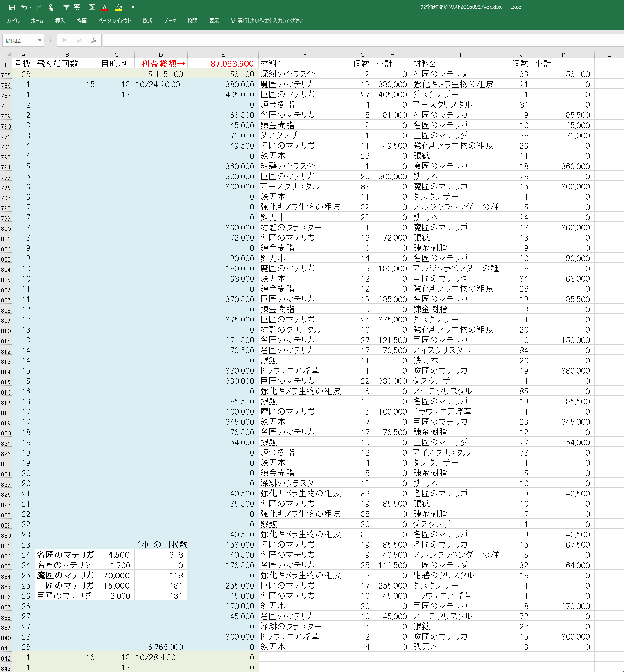
Task: Expand the fill color dropdown arrow
Action: (x=125, y=7)
